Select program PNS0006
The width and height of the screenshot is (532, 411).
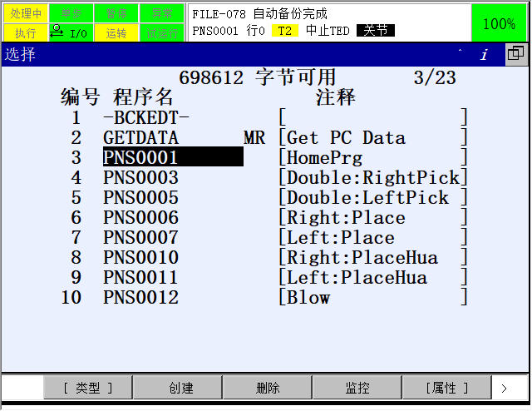pos(140,218)
